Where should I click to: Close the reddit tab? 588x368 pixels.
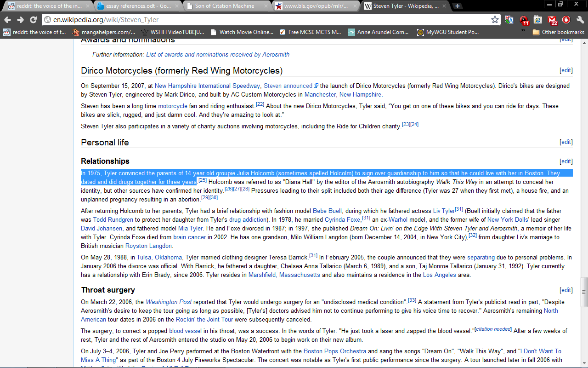pyautogui.click(x=86, y=6)
